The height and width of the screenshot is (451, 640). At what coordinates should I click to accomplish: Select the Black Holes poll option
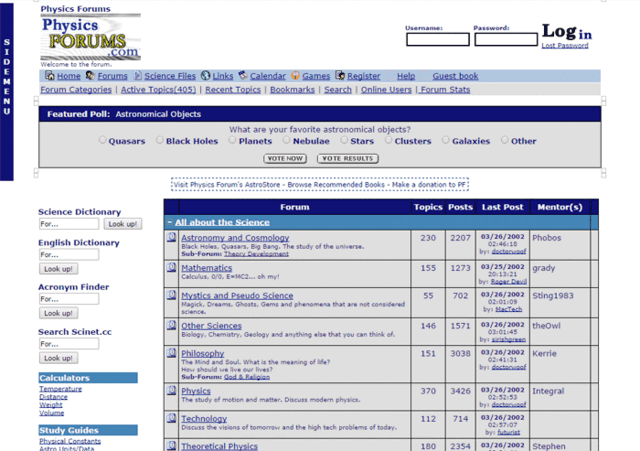pos(160,140)
